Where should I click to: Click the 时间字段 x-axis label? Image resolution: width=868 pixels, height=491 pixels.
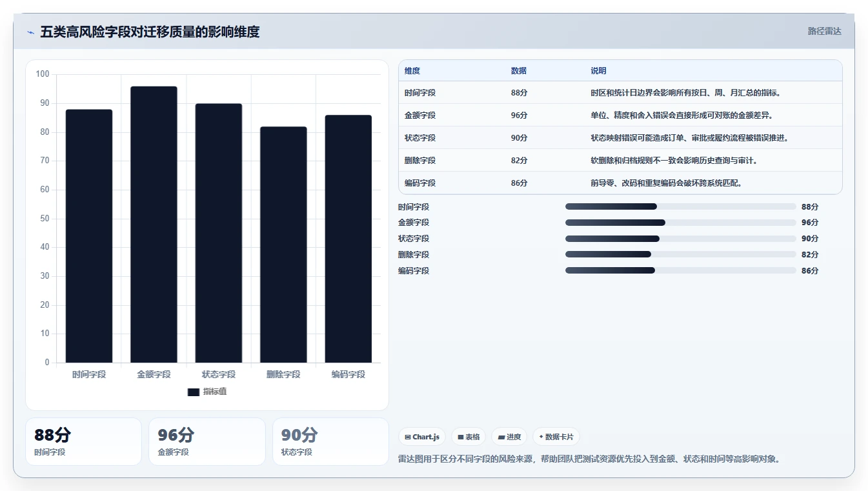(x=89, y=374)
